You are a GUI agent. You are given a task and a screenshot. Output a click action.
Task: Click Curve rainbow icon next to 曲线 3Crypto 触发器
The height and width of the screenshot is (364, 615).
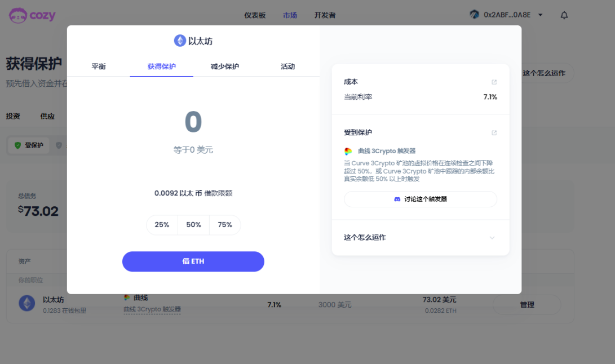[x=348, y=151]
